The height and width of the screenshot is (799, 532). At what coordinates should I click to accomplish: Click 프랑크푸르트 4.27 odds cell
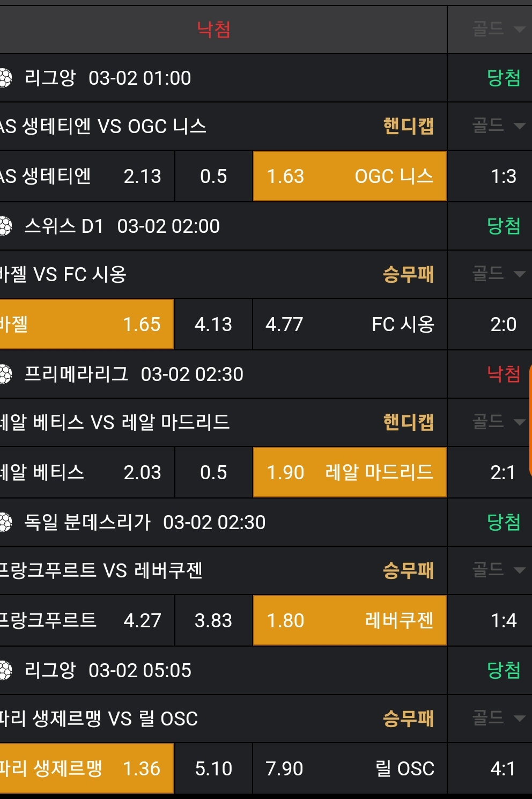click(x=87, y=620)
